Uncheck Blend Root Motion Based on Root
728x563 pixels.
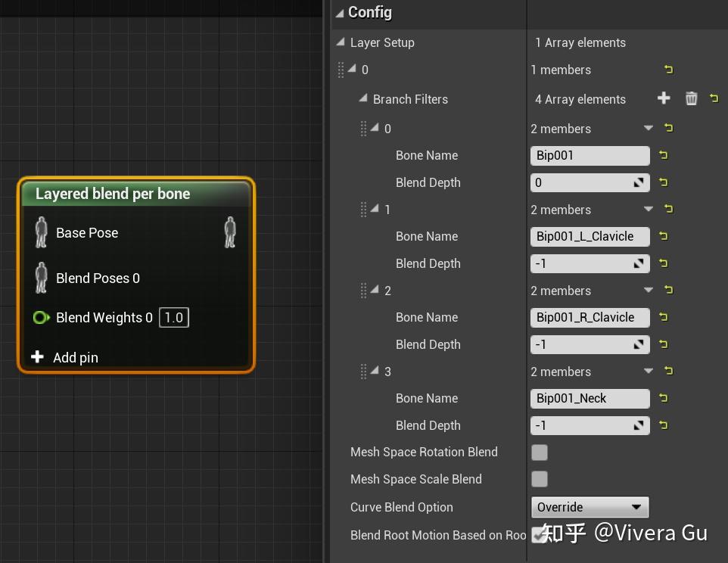(x=540, y=535)
